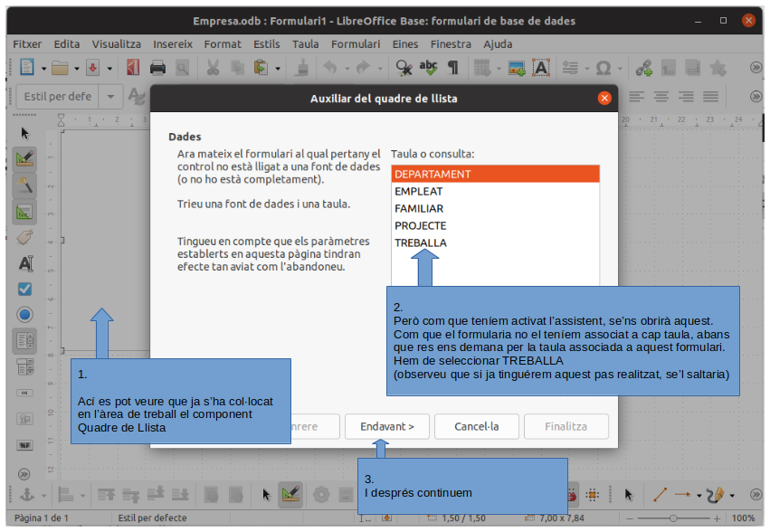Open the Fitxer menu

(x=27, y=44)
